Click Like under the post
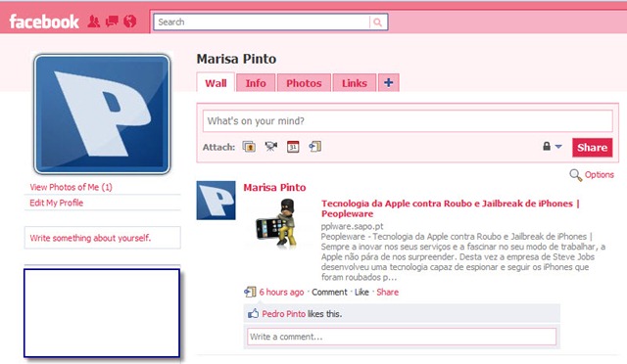 [x=362, y=292]
